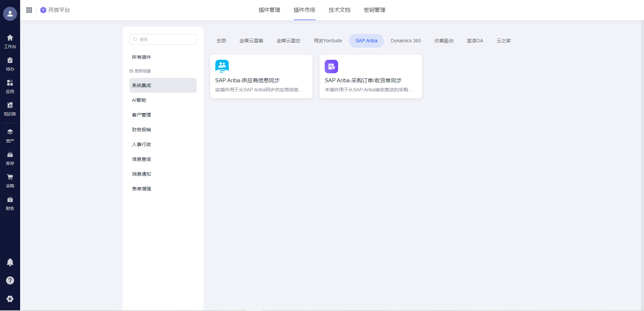Click the user avatar icon
Image resolution: width=644 pixels, height=311 pixels.
pyautogui.click(x=10, y=14)
